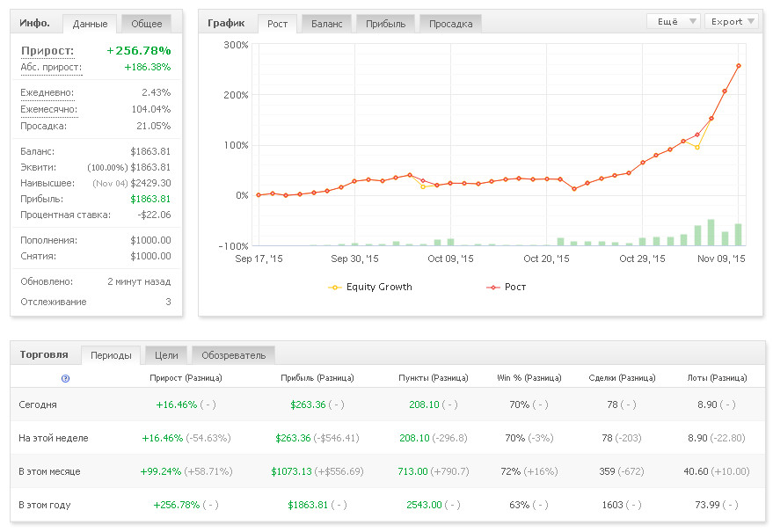Select the Баланс chart tab
Image resolution: width=773 pixels, height=532 pixels.
(327, 24)
